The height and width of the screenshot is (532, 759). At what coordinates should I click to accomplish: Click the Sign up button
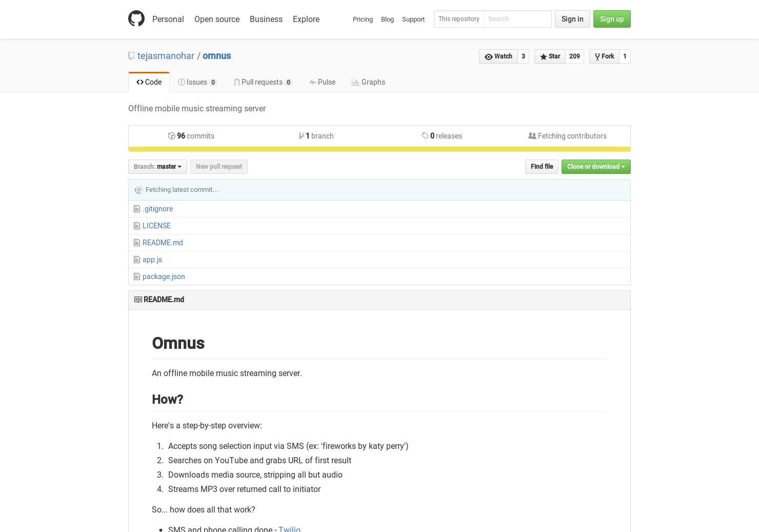[612, 19]
